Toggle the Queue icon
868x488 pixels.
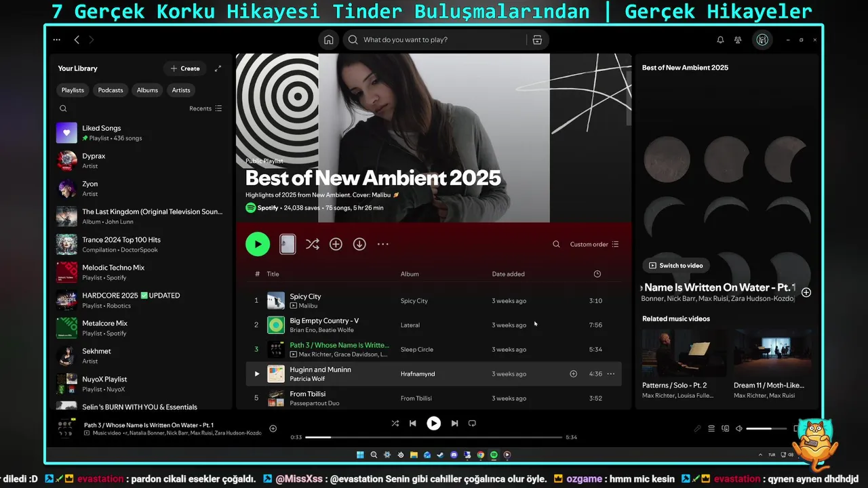[x=711, y=428]
